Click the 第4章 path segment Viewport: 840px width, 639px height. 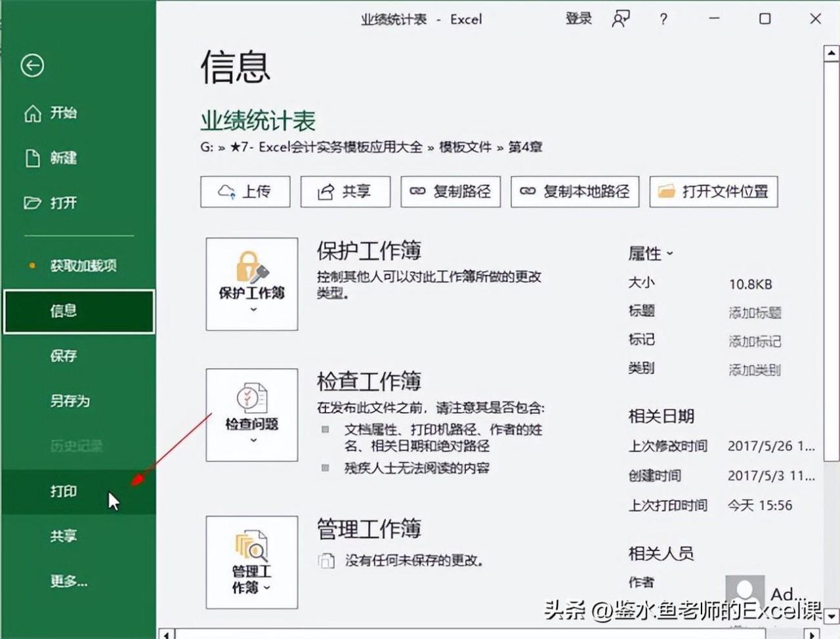pyautogui.click(x=525, y=147)
